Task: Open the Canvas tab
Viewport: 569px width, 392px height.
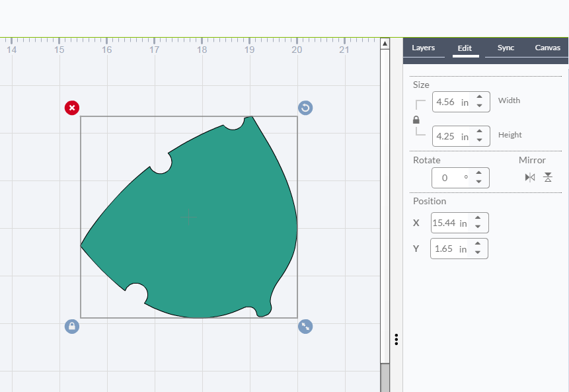Action: (x=547, y=48)
